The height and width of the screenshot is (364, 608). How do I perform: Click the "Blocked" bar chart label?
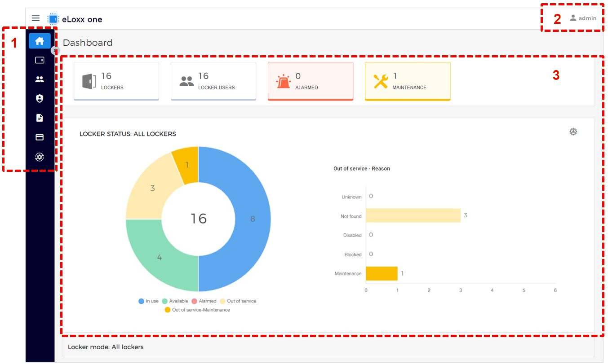tap(353, 254)
